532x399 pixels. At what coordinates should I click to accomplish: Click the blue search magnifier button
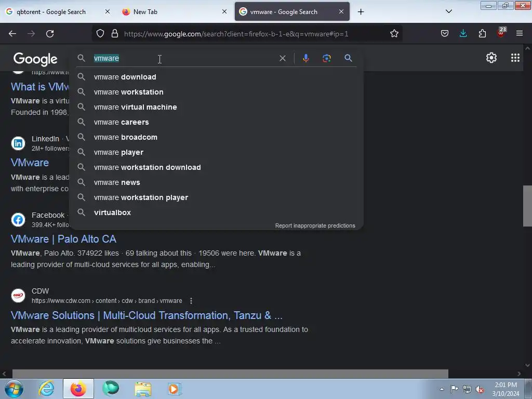tap(348, 58)
